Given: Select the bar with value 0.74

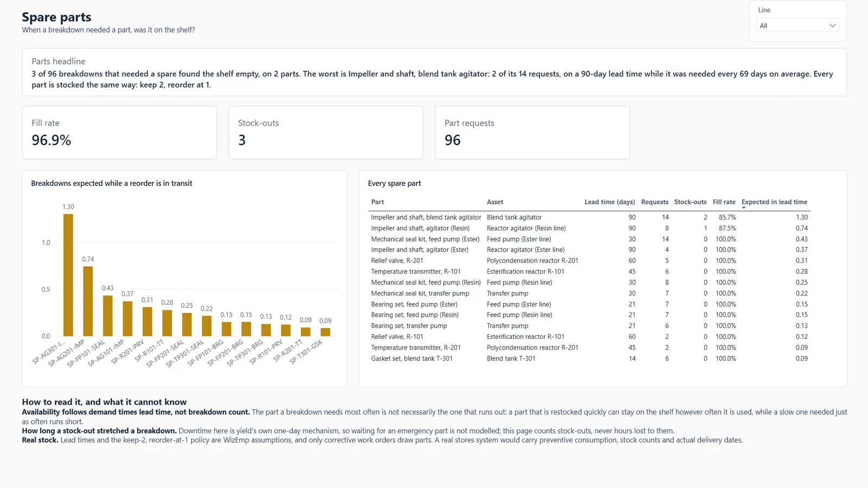Looking at the screenshot, I should pos(88,301).
